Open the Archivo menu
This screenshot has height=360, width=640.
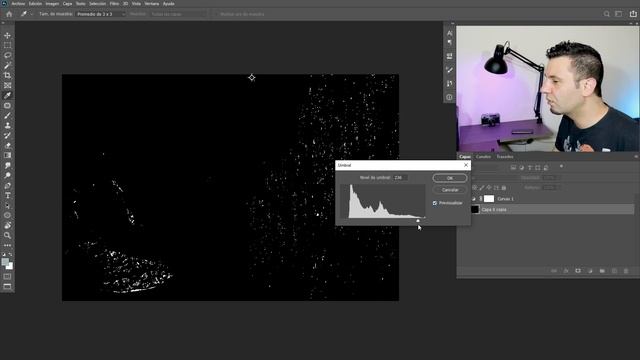pos(18,4)
